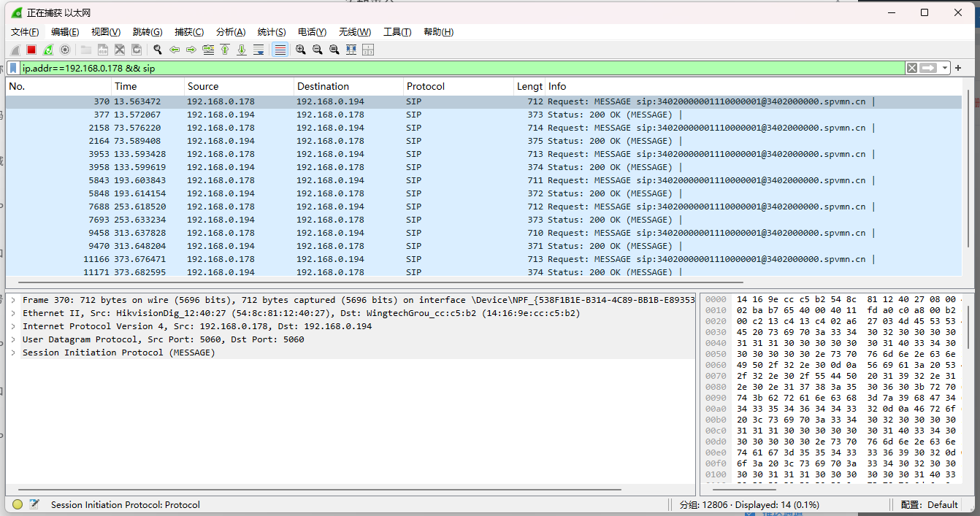This screenshot has height=516, width=980.
Task: Toggle auto-scroll during live capture
Action: (259, 50)
